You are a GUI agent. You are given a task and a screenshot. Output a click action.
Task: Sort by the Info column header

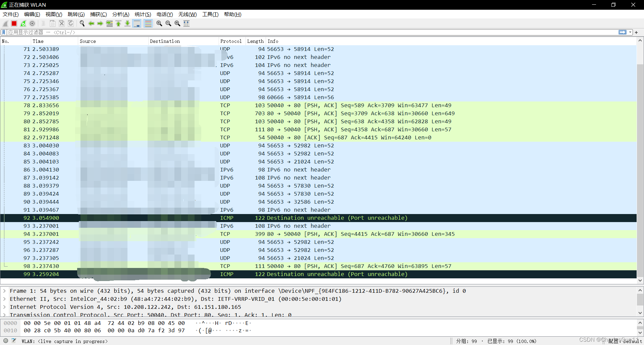pos(451,41)
